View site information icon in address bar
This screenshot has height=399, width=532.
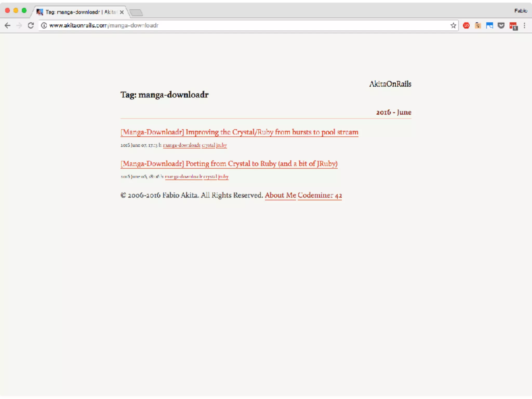[x=44, y=25]
